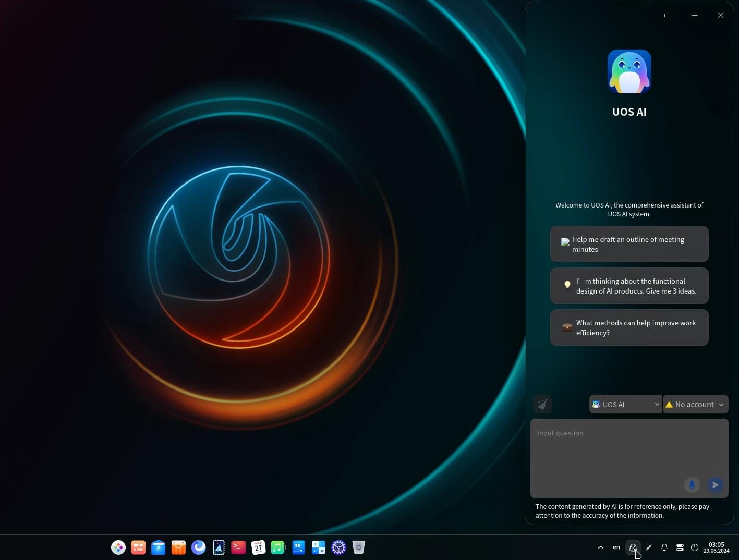Choose the 'functional design of AI products' suggestion
The width and height of the screenshot is (739, 560).
(x=629, y=286)
